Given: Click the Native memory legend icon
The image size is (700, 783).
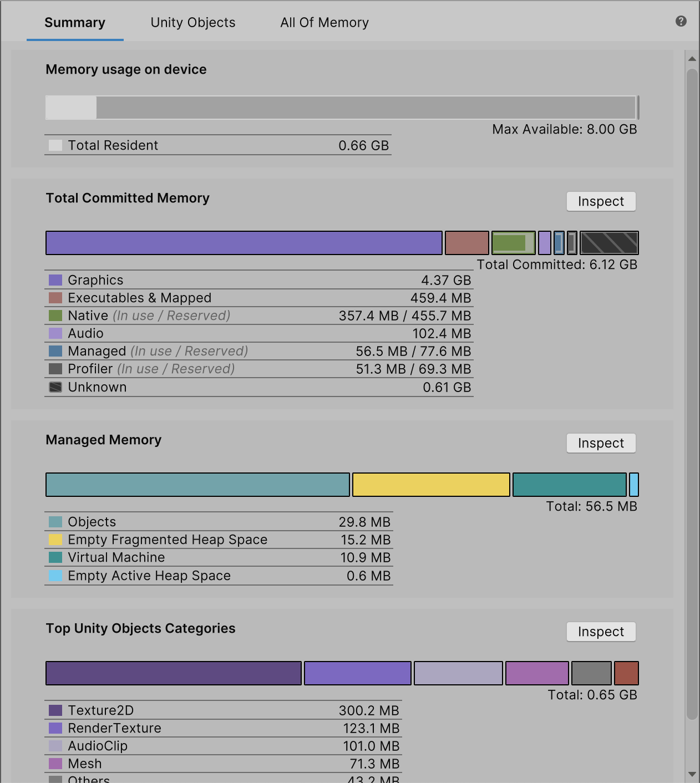Looking at the screenshot, I should (x=55, y=315).
